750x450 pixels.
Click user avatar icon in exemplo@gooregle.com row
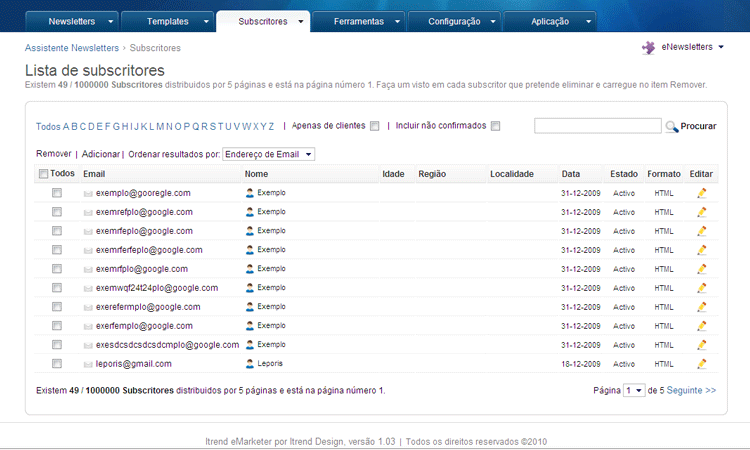tap(250, 193)
